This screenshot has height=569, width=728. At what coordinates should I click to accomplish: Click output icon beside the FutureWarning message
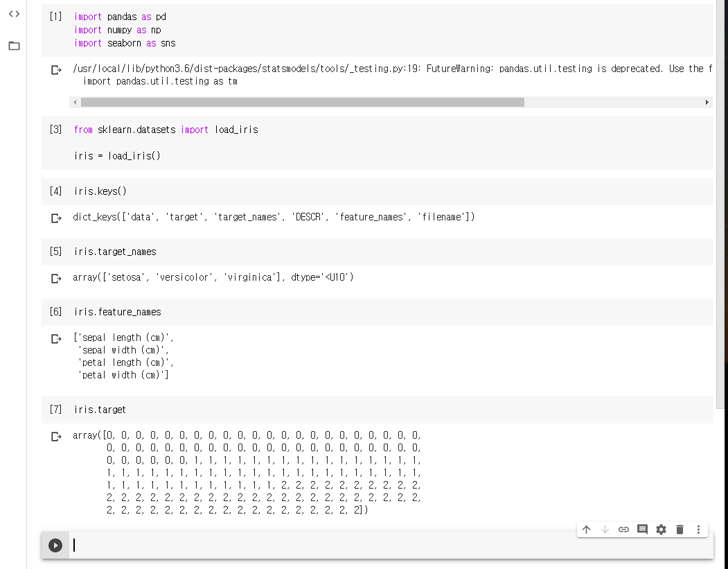tap(56, 70)
